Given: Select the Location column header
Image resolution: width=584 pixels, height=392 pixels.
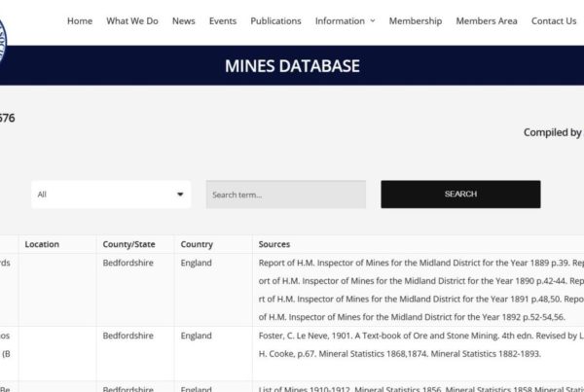Looking at the screenshot, I should 42,244.
